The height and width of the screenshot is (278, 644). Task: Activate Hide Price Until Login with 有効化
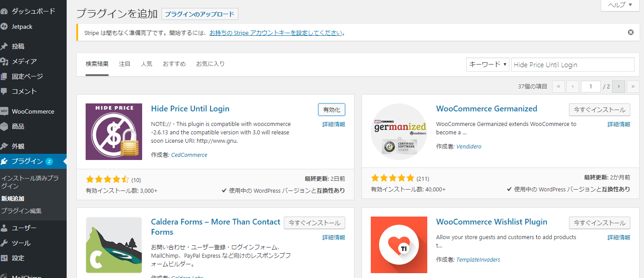pos(331,110)
